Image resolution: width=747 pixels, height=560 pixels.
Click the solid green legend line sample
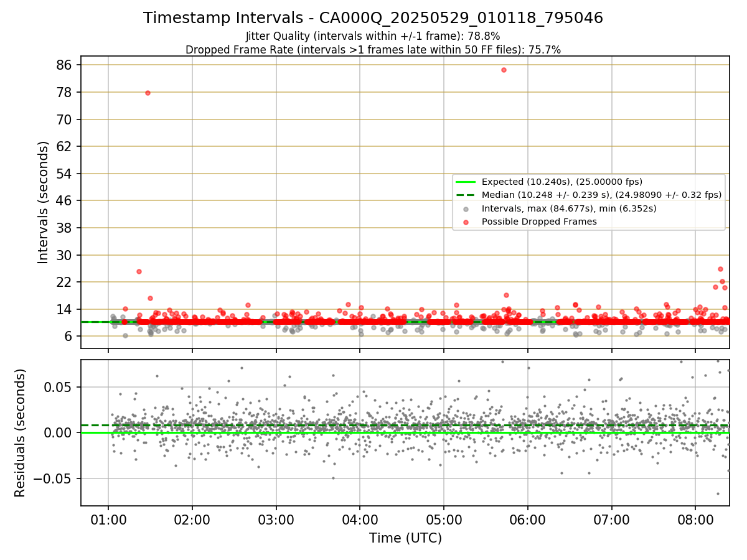pos(466,182)
